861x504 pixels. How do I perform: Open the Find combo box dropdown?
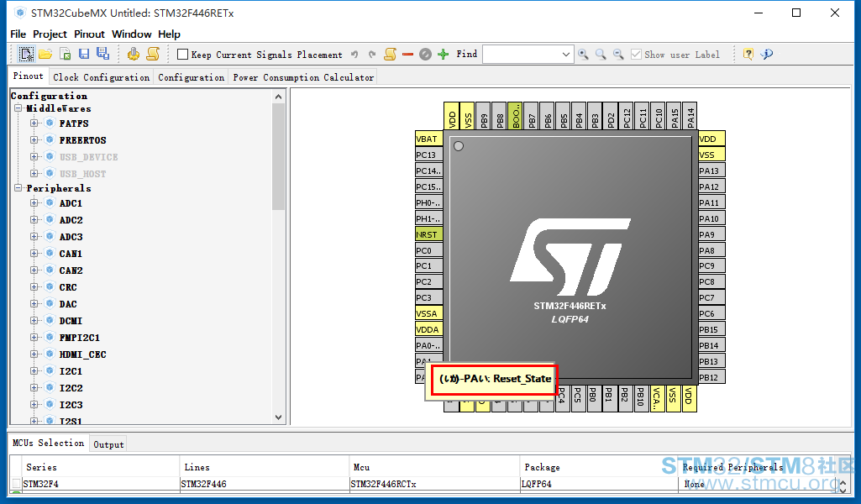(565, 55)
